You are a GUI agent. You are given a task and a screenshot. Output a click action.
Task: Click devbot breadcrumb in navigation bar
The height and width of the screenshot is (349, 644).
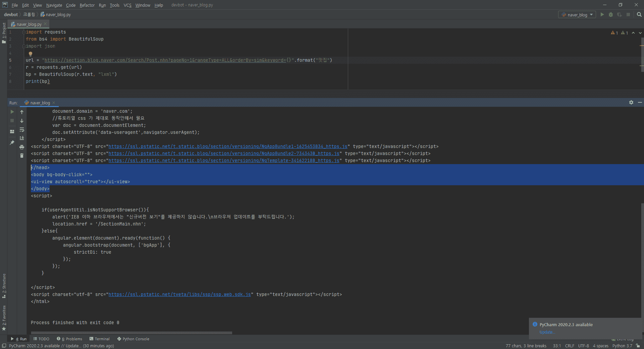[x=11, y=14]
